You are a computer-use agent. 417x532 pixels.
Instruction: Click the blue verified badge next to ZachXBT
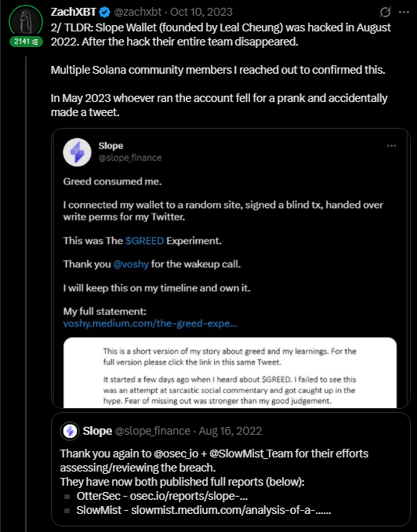(105, 13)
